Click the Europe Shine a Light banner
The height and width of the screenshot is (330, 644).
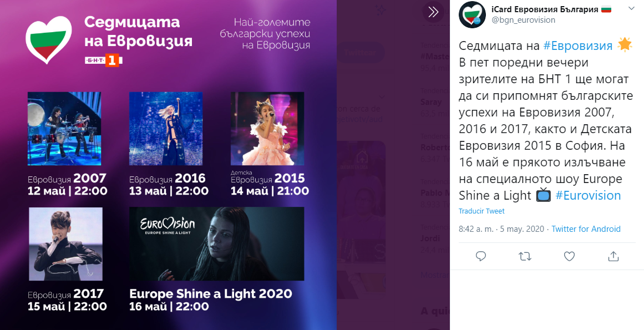(x=217, y=244)
